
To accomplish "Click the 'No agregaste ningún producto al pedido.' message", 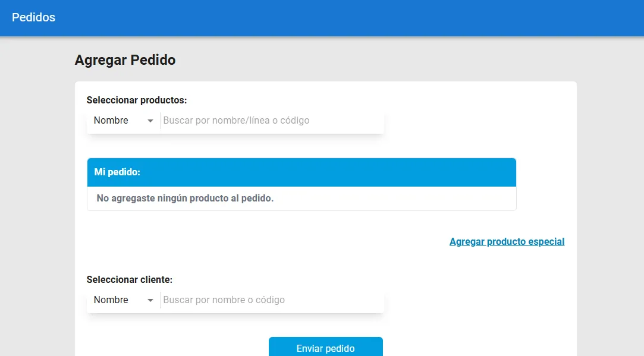I will pos(186,199).
